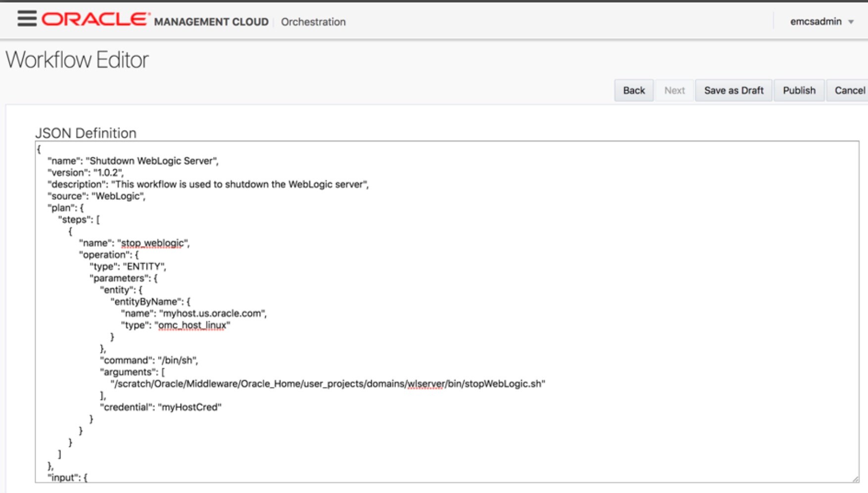Click the "steps": [ line
Screen dimensions: 868x493
pos(79,219)
